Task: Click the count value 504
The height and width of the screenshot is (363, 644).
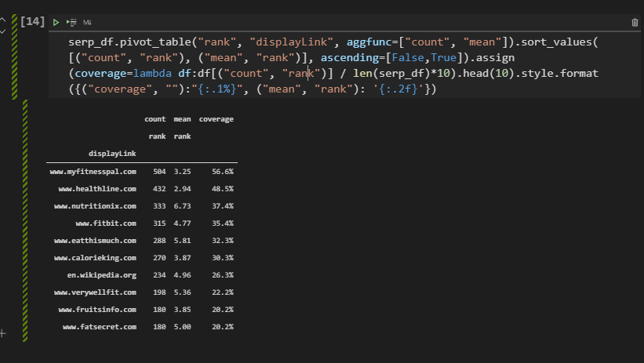Action: 159,172
